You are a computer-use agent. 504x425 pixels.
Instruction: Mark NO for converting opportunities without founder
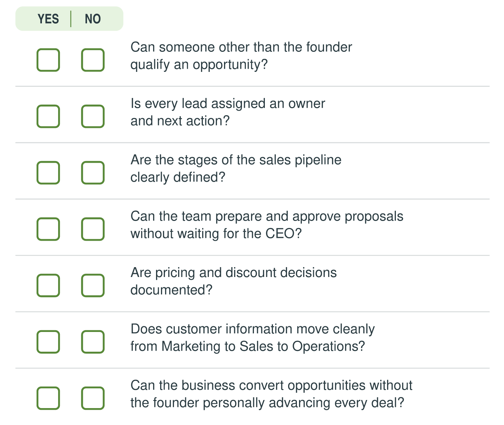(93, 398)
